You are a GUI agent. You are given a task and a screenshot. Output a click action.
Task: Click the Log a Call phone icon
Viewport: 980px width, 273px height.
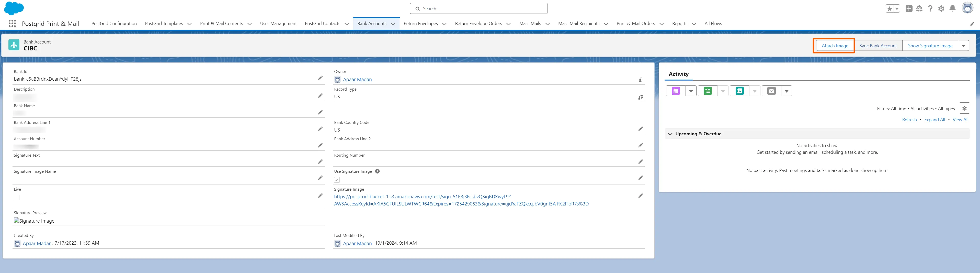coord(739,91)
